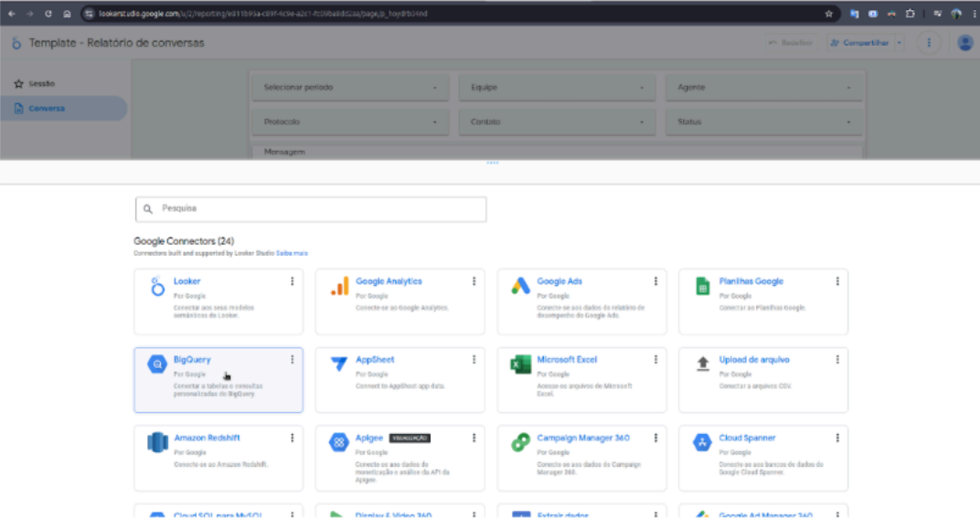Reload the page in the browser
This screenshot has height=518, width=980.
coord(48,14)
